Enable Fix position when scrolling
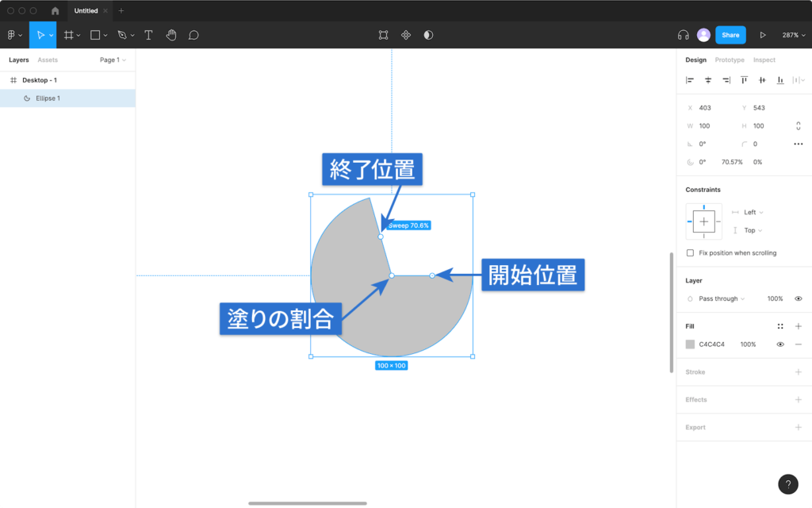The width and height of the screenshot is (812, 508). (x=689, y=252)
